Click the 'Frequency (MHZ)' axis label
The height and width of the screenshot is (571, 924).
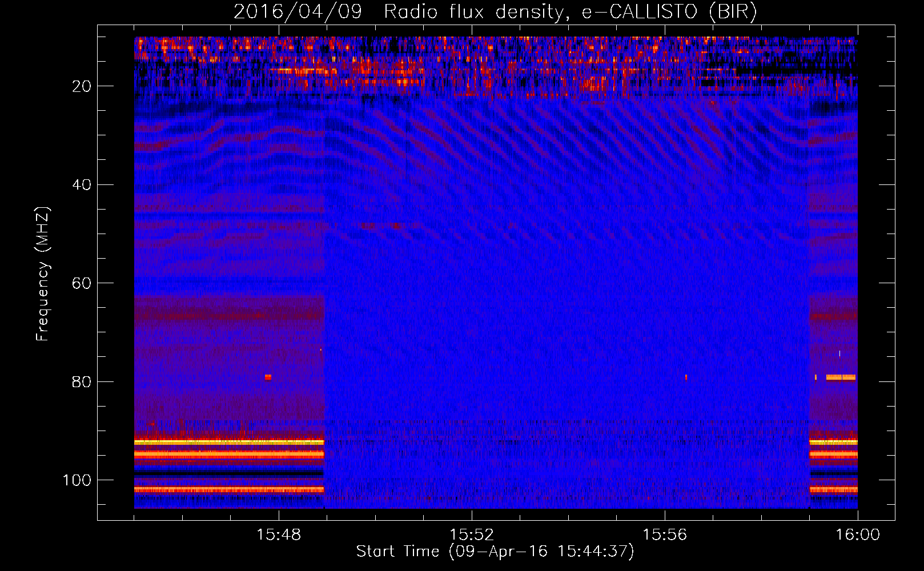[x=43, y=274]
